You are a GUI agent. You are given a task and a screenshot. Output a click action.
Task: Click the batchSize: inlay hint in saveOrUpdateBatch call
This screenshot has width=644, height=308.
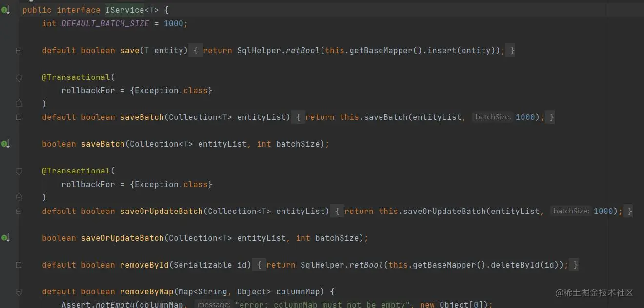pyautogui.click(x=571, y=211)
